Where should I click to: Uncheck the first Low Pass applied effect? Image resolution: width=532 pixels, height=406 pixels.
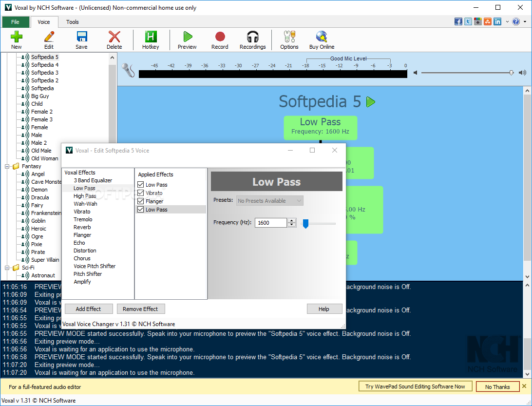(x=140, y=185)
